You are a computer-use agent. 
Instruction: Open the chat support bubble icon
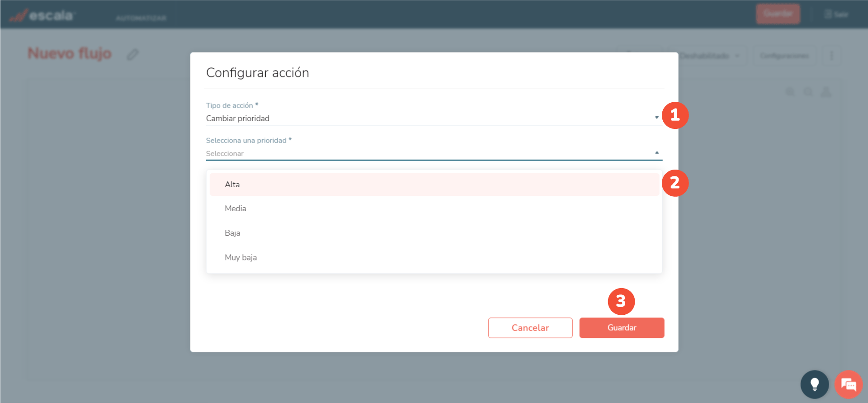point(849,384)
